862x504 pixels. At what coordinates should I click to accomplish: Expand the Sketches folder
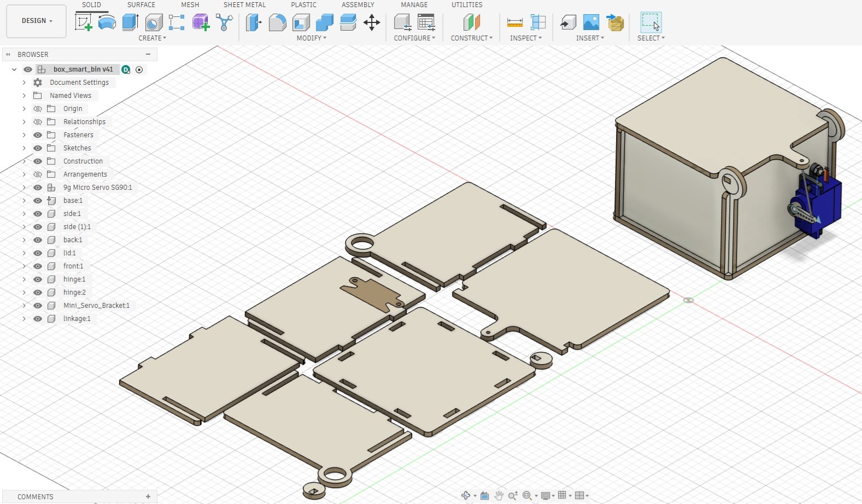click(24, 148)
